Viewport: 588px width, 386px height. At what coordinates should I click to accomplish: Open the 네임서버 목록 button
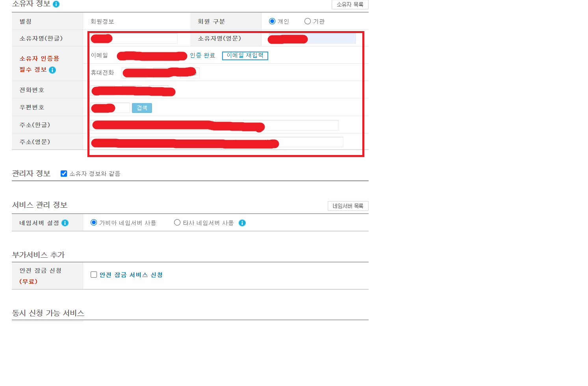[x=348, y=206]
